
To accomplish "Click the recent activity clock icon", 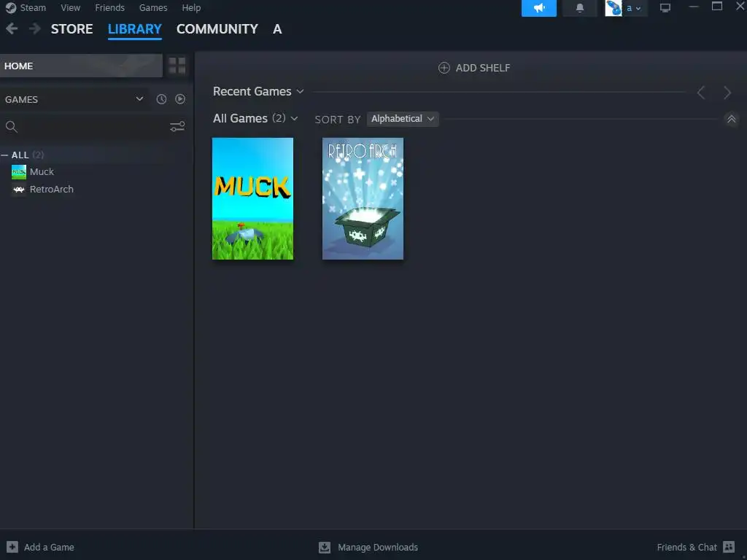I will click(161, 99).
